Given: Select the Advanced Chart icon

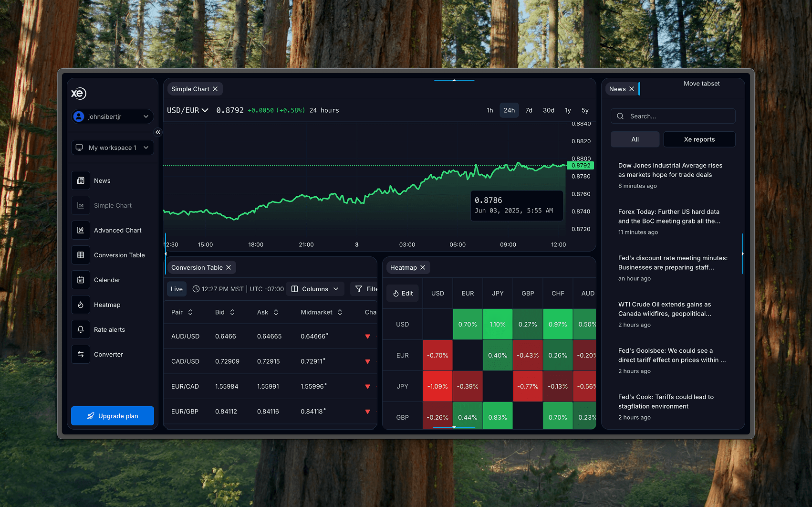Looking at the screenshot, I should 80,230.
